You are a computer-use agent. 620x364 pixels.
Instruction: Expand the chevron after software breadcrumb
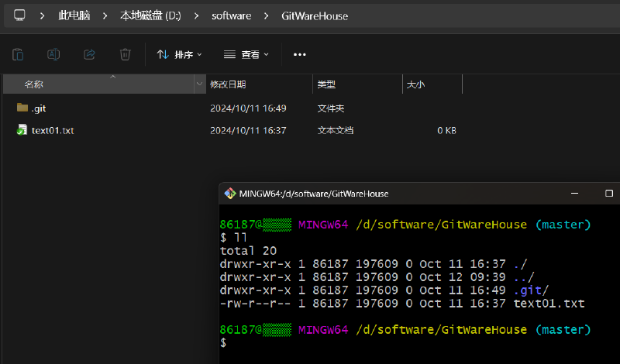click(x=266, y=15)
